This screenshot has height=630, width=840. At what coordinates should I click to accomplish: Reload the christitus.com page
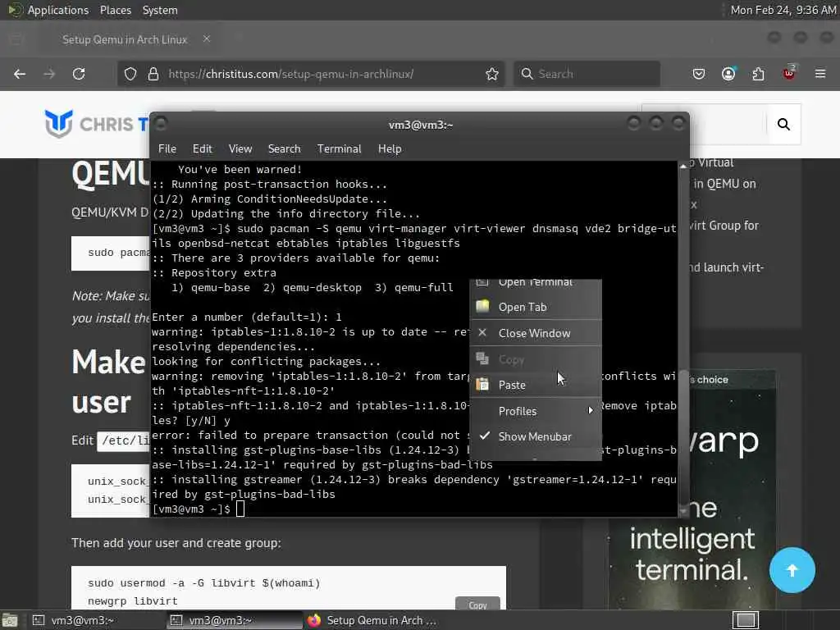pyautogui.click(x=79, y=74)
